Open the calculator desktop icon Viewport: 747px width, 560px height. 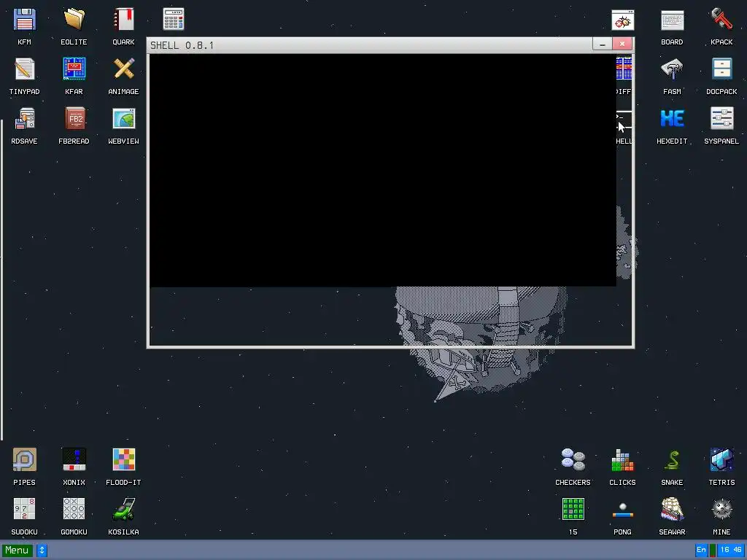point(174,20)
